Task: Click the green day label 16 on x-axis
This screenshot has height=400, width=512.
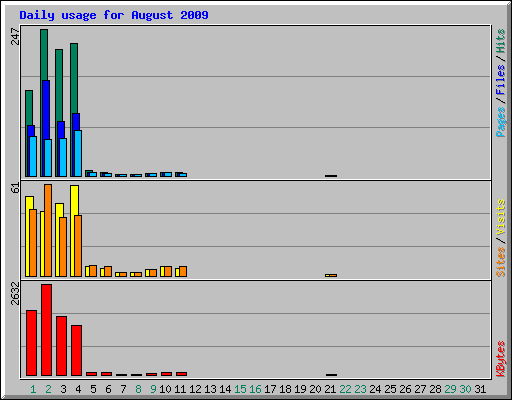Action: pos(255,389)
